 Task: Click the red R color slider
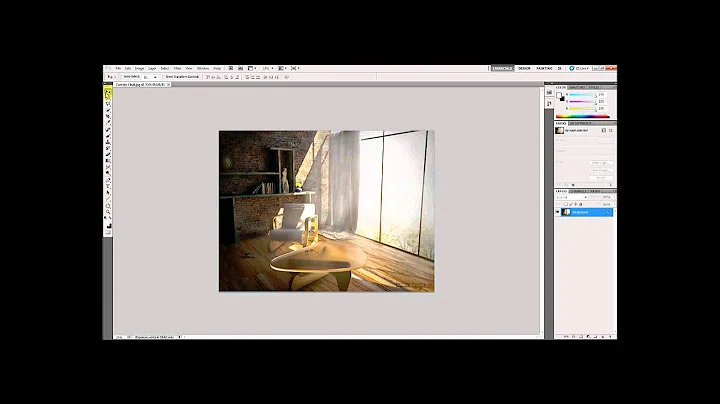coord(582,95)
